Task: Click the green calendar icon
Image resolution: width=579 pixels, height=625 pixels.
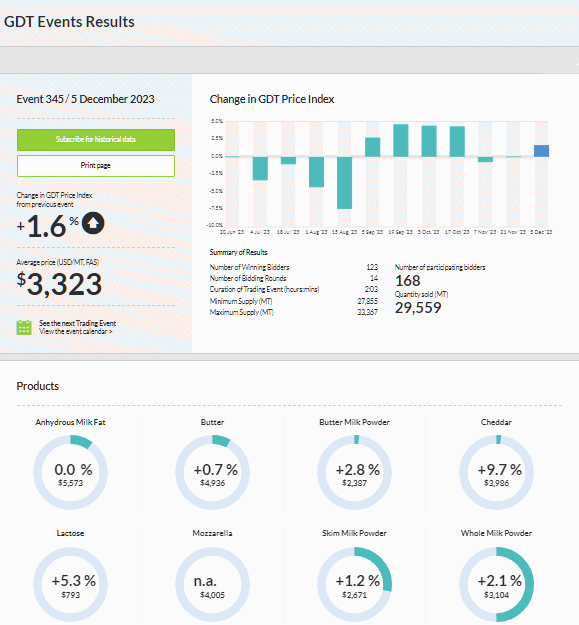Action: coord(24,327)
